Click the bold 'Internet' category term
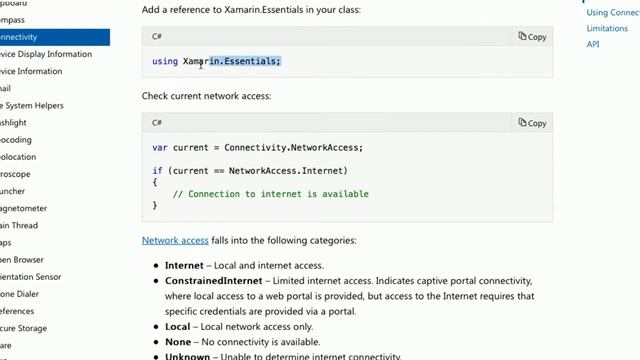This screenshot has height=360, width=640. pyautogui.click(x=184, y=265)
